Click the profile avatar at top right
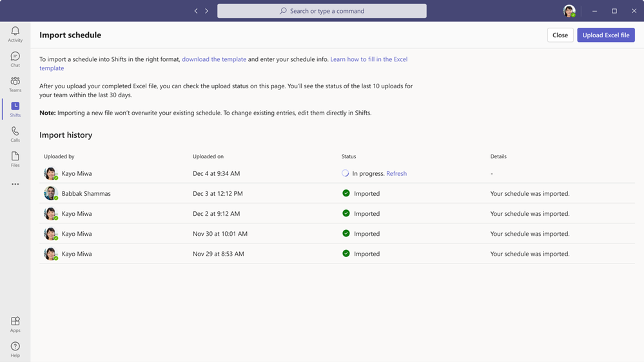 pyautogui.click(x=569, y=11)
